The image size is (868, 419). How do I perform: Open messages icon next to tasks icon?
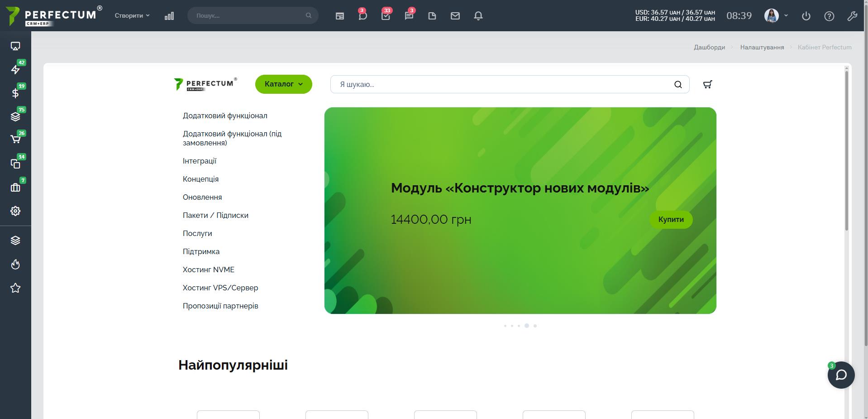tap(409, 16)
